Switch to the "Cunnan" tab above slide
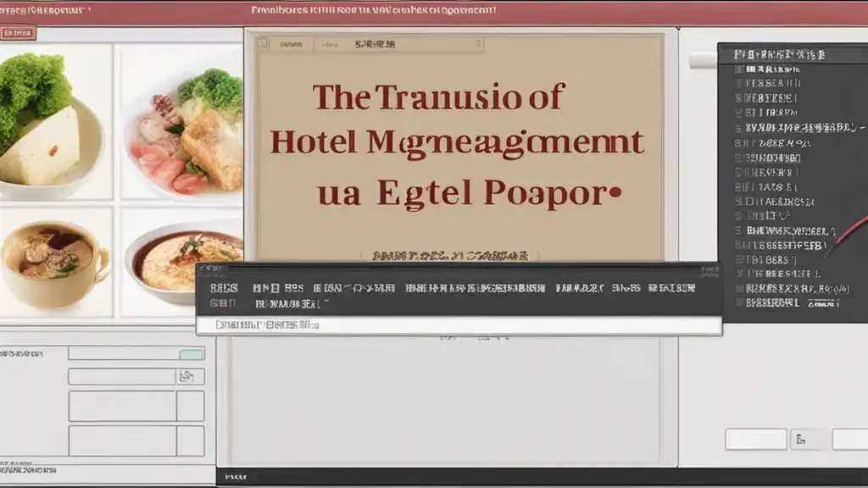 (292, 44)
